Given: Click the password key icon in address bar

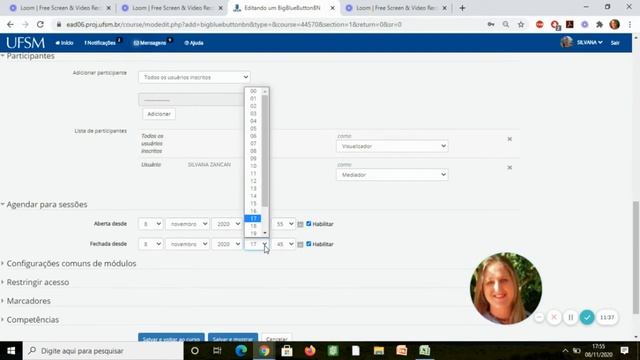Looking at the screenshot, I should [x=491, y=24].
